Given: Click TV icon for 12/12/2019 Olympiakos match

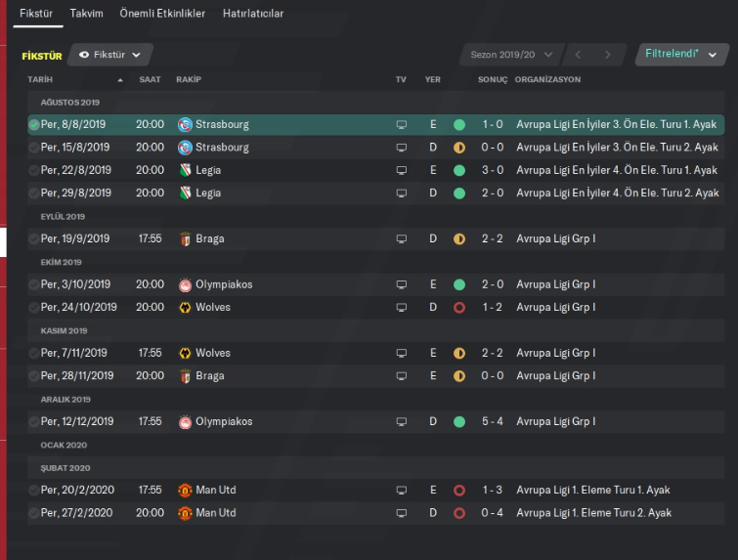Looking at the screenshot, I should (401, 421).
